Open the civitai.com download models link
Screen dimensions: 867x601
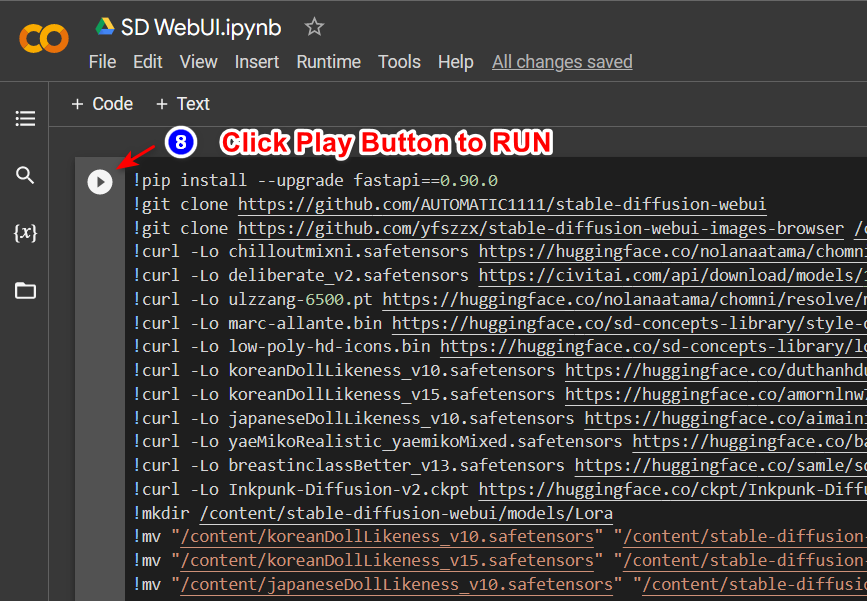[672, 276]
